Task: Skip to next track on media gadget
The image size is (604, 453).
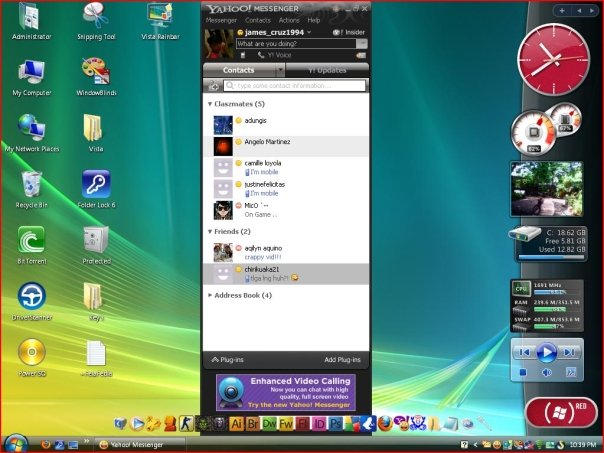Action: coord(569,352)
